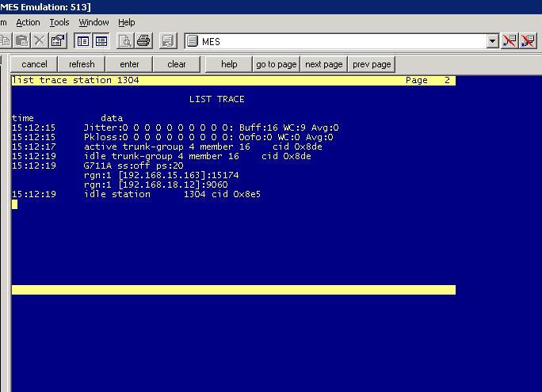Click the go to page button
Viewport: 542px width, 392px height.
[x=277, y=64]
